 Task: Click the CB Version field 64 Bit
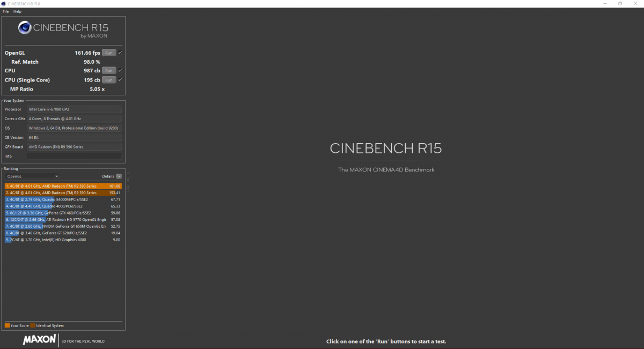tap(75, 137)
